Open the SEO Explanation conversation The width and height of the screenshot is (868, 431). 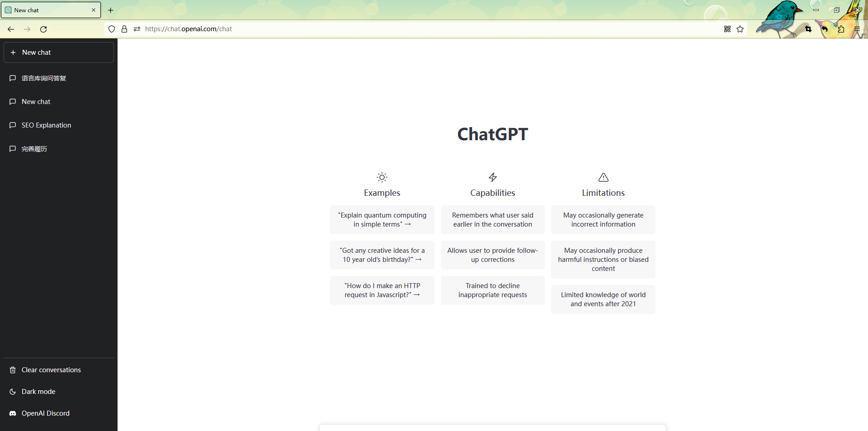click(x=59, y=125)
